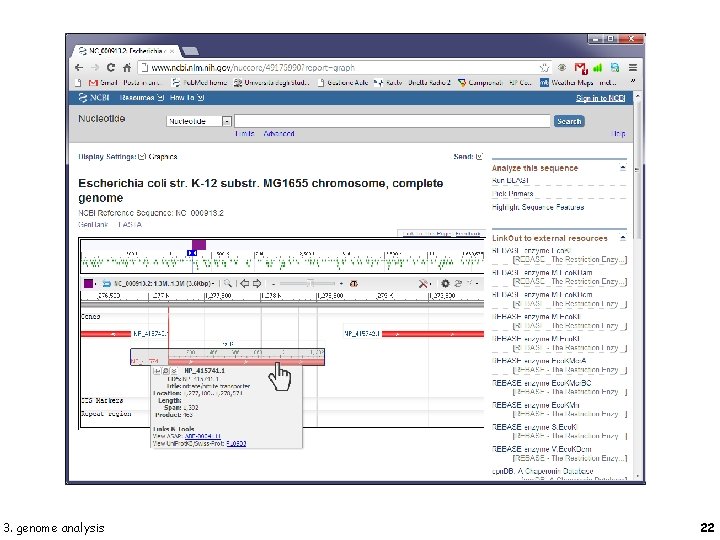This screenshot has height=540, width=720.
Task: Click the NCBI logo in the header
Action: pyautogui.click(x=94, y=97)
